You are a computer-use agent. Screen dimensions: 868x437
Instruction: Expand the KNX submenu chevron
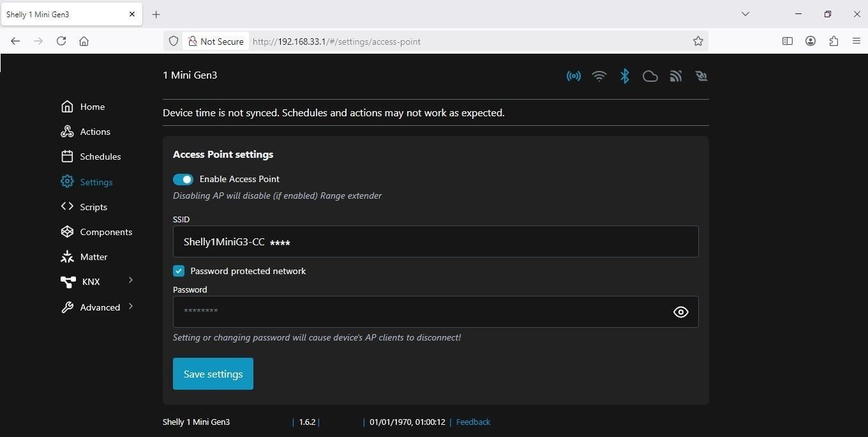point(130,280)
